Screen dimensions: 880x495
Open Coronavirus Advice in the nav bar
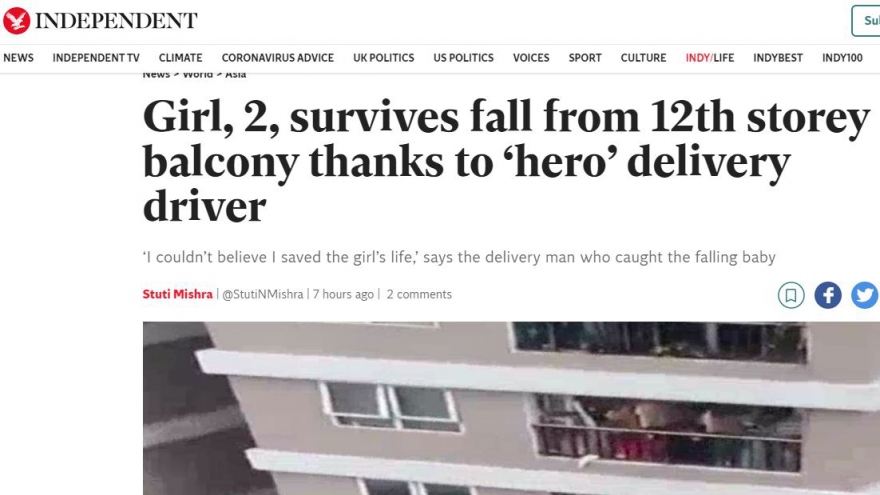pos(277,58)
